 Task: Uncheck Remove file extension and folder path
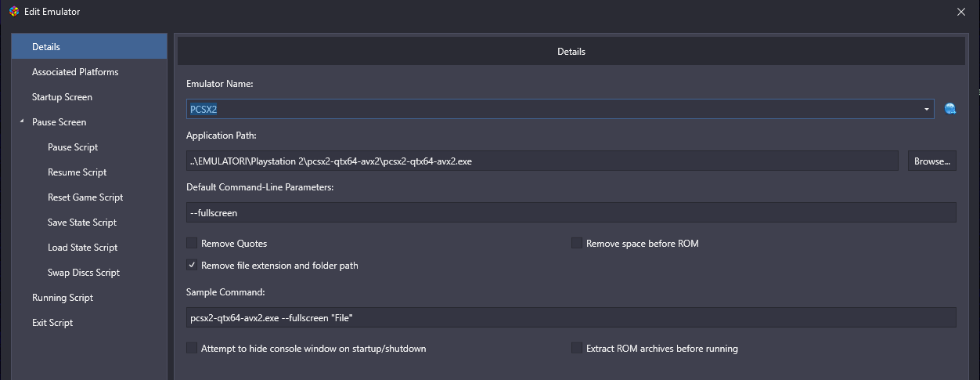(192, 266)
